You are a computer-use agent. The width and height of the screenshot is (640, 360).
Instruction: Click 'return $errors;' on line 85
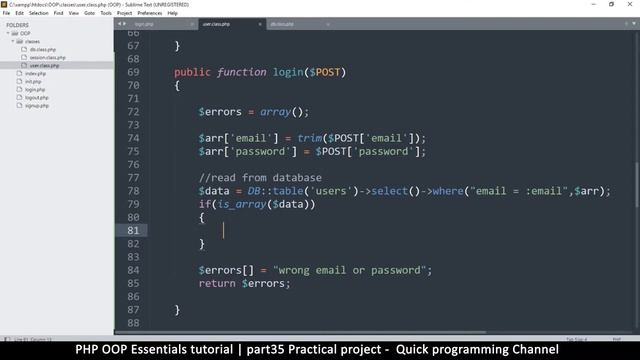click(x=244, y=283)
